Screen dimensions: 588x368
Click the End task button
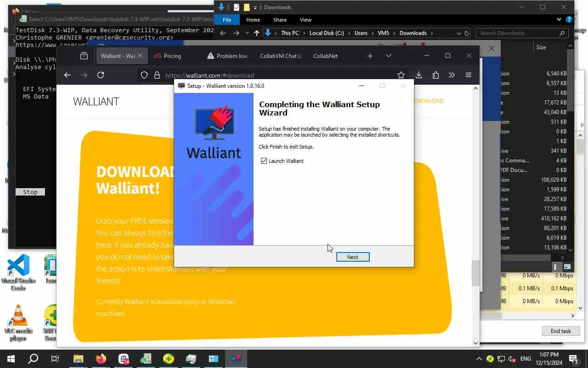(561, 331)
